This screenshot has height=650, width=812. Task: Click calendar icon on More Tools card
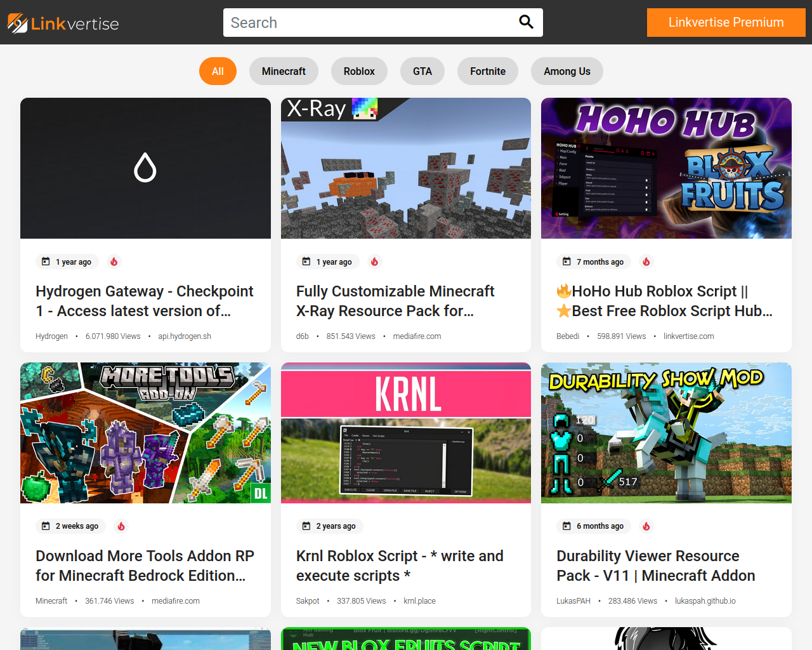point(46,526)
